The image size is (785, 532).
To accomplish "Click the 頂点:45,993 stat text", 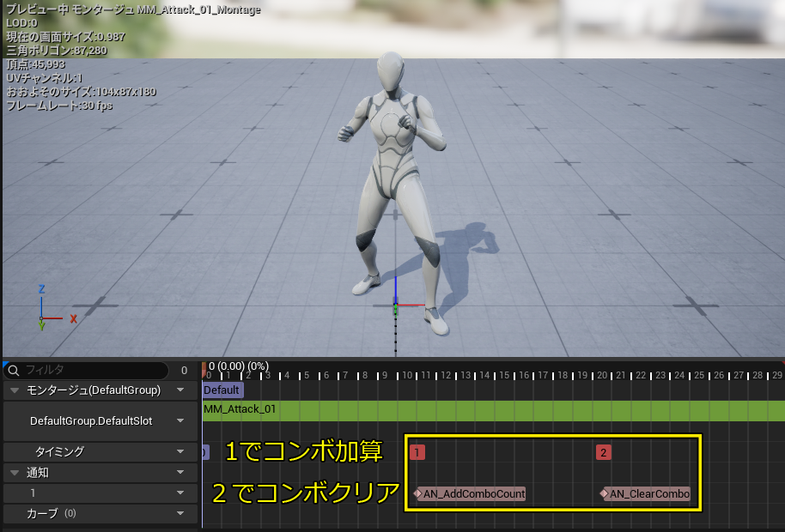I will 35,64.
